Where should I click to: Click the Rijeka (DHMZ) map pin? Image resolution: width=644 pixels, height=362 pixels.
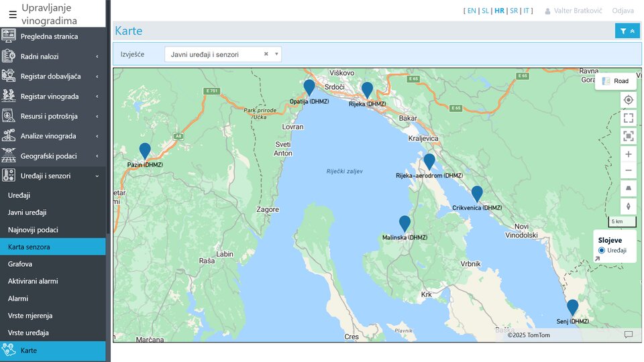[367, 90]
